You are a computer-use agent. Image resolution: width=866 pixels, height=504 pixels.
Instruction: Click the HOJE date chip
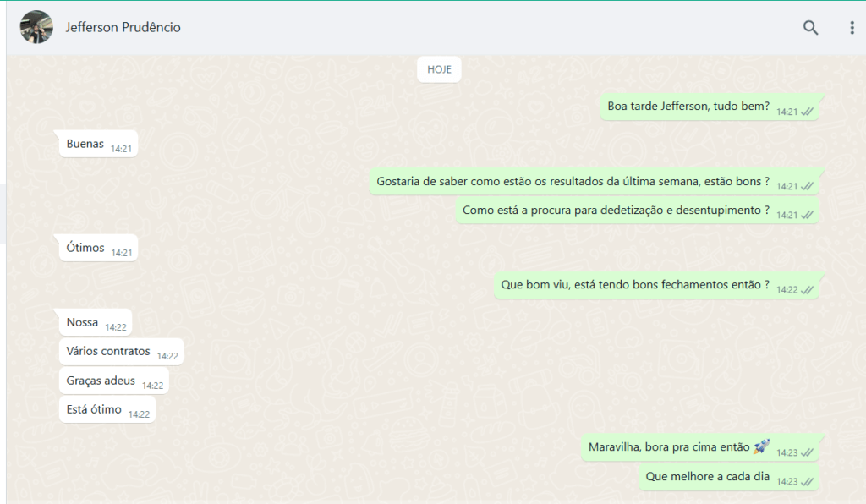click(439, 69)
